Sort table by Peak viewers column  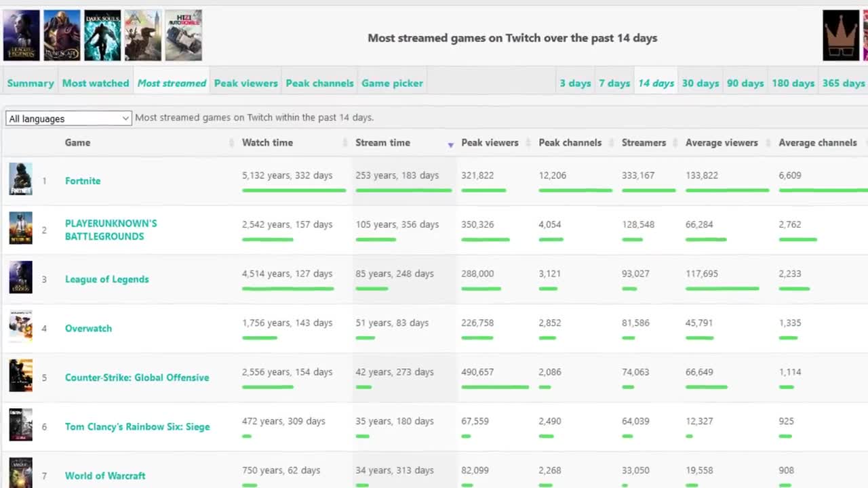click(x=490, y=142)
